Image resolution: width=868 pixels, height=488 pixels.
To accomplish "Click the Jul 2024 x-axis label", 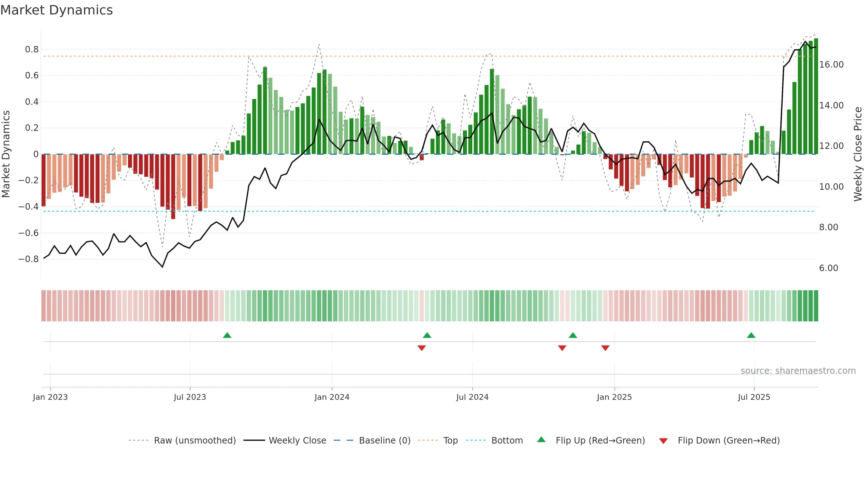I will click(472, 397).
